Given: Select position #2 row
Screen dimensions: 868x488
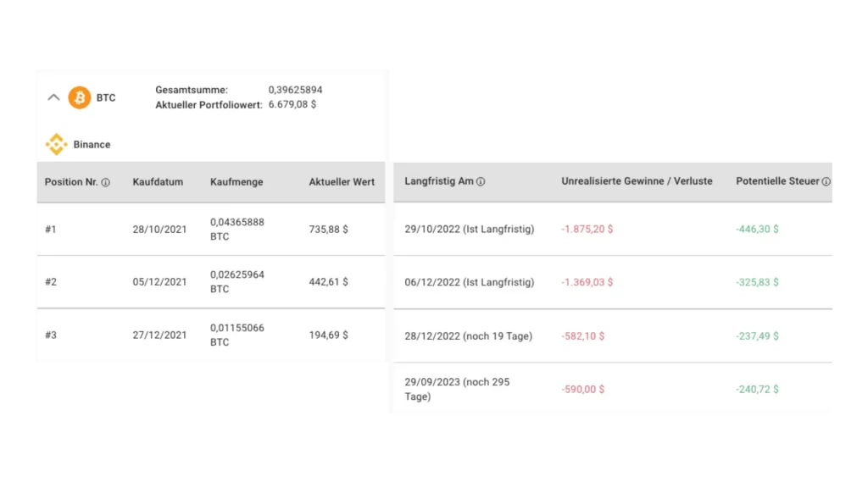Looking at the screenshot, I should click(51, 282).
